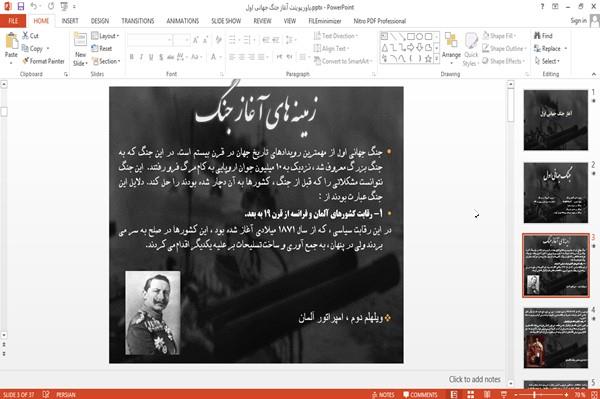Open the Shape Outline dropdown
This screenshot has height=399, width=600.
click(504, 49)
